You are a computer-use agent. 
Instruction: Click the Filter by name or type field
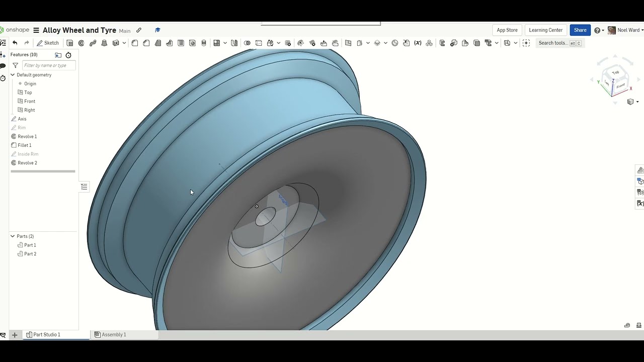(x=49, y=65)
